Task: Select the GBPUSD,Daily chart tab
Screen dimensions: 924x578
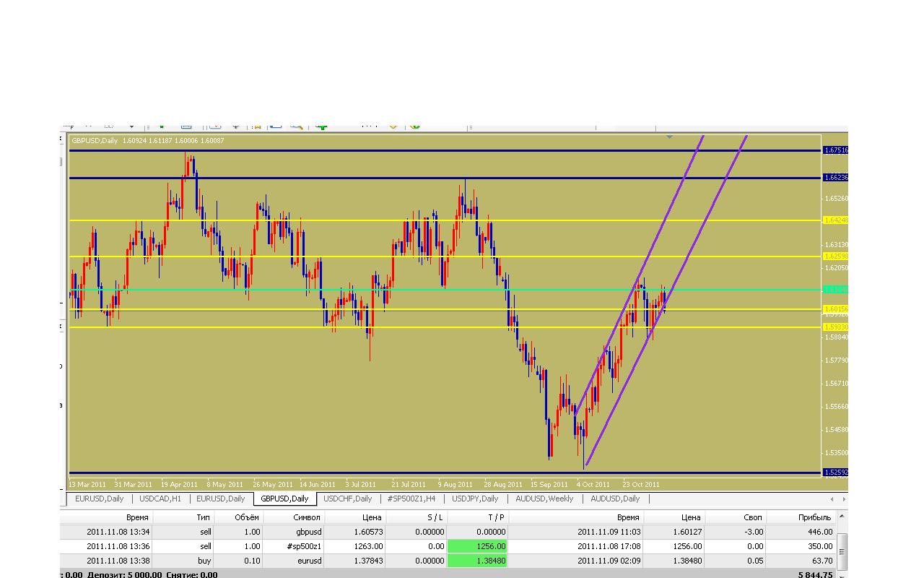Action: click(284, 499)
